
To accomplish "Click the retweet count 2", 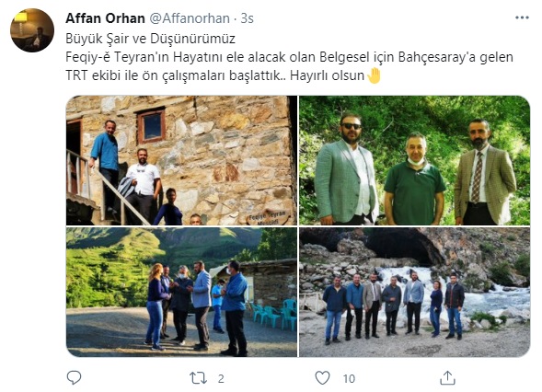I will (221, 378).
